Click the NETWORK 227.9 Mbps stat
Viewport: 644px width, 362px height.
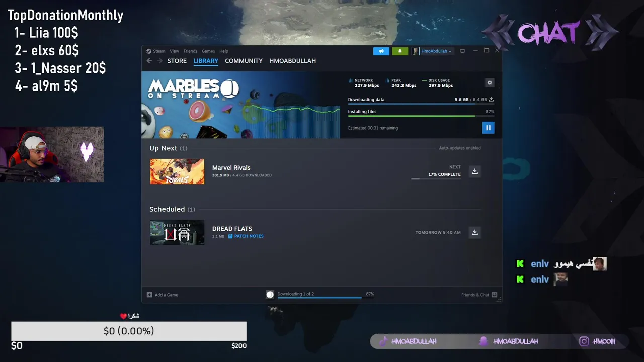coord(363,83)
